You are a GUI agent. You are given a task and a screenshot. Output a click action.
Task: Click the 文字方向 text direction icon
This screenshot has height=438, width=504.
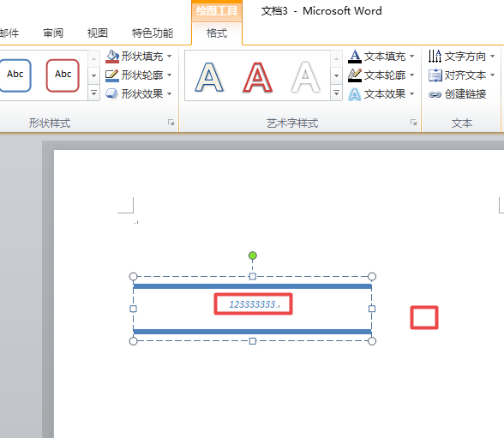click(435, 57)
